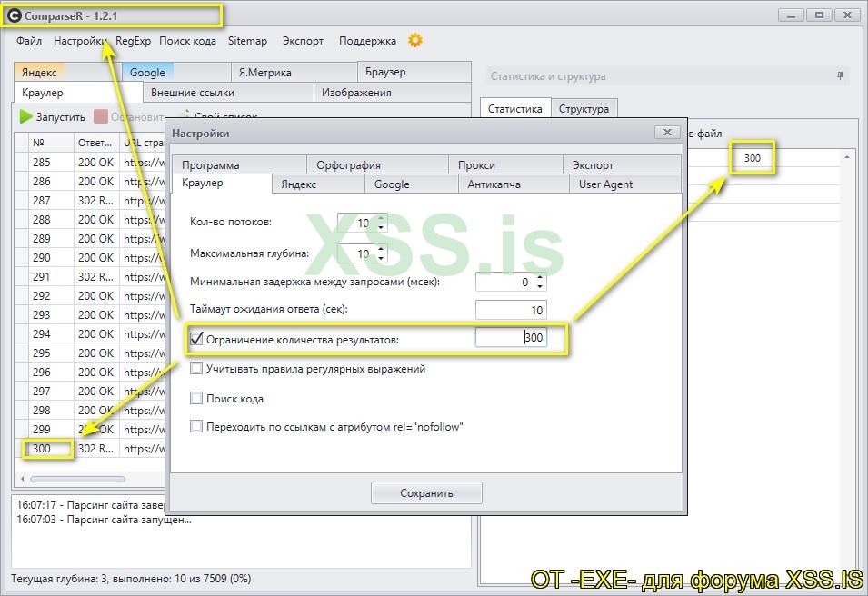The height and width of the screenshot is (596, 868).
Task: Decrease Кол-во потоков with down arrow
Action: coord(380,227)
